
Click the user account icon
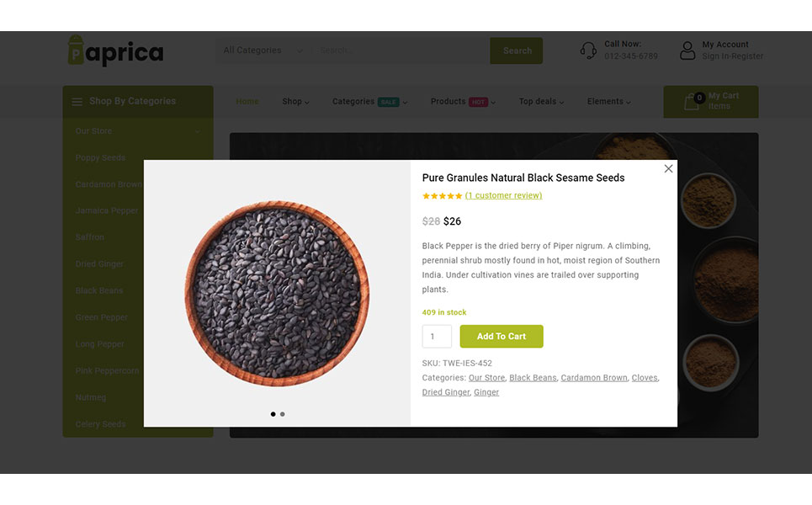tap(687, 50)
